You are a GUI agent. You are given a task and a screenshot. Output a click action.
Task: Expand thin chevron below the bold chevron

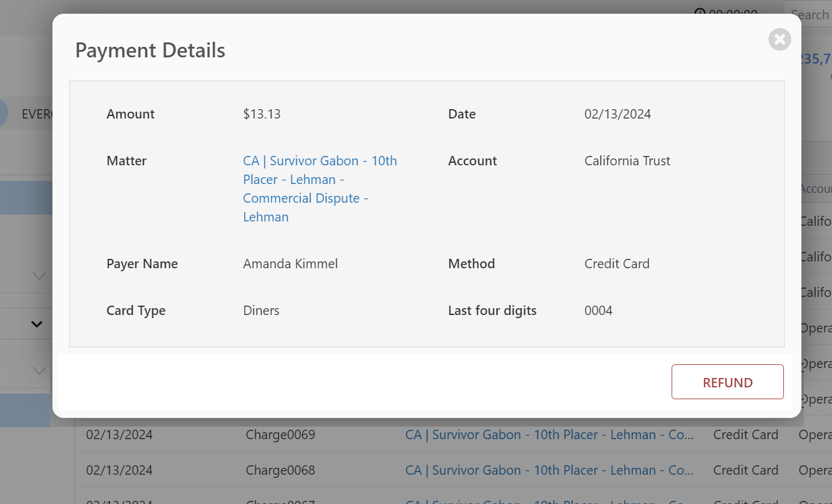pos(39,371)
